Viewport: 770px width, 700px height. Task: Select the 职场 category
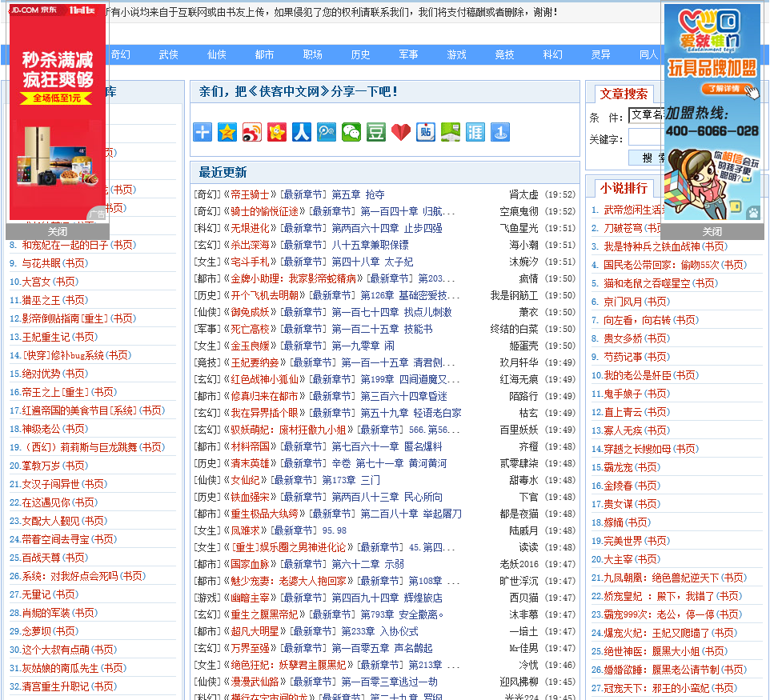pyautogui.click(x=313, y=54)
